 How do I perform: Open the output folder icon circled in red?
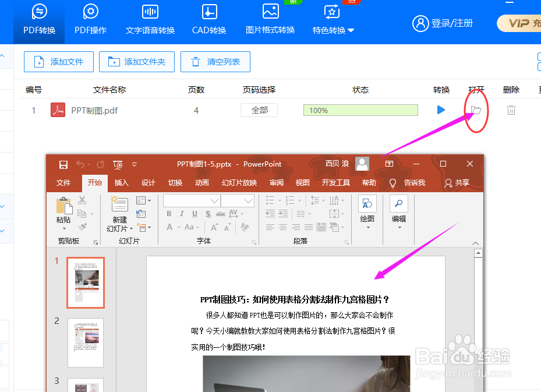coord(476,110)
